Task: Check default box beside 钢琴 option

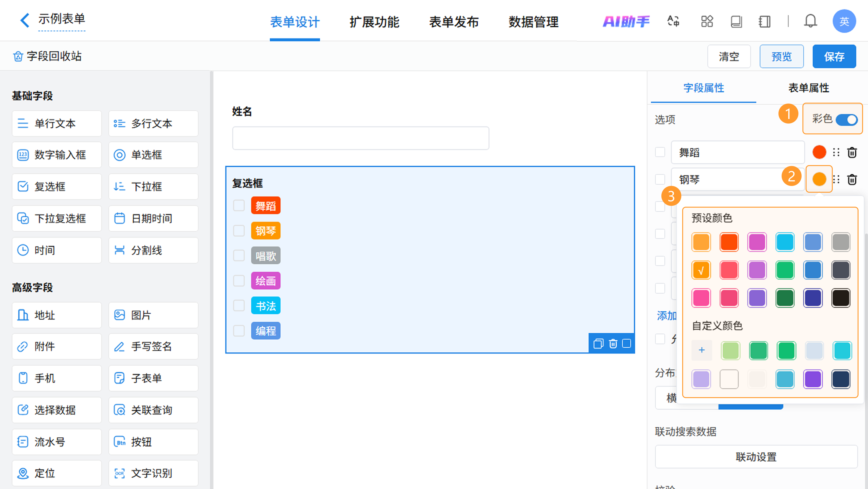Action: pyautogui.click(x=660, y=179)
